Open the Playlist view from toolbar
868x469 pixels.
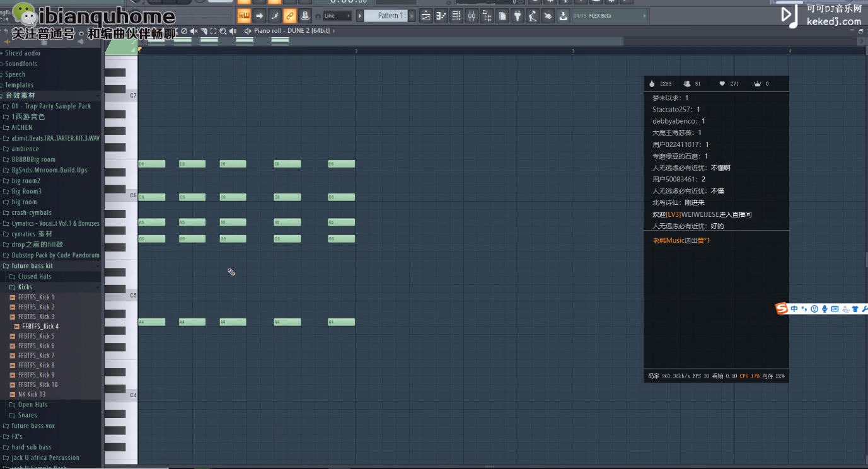click(x=426, y=16)
